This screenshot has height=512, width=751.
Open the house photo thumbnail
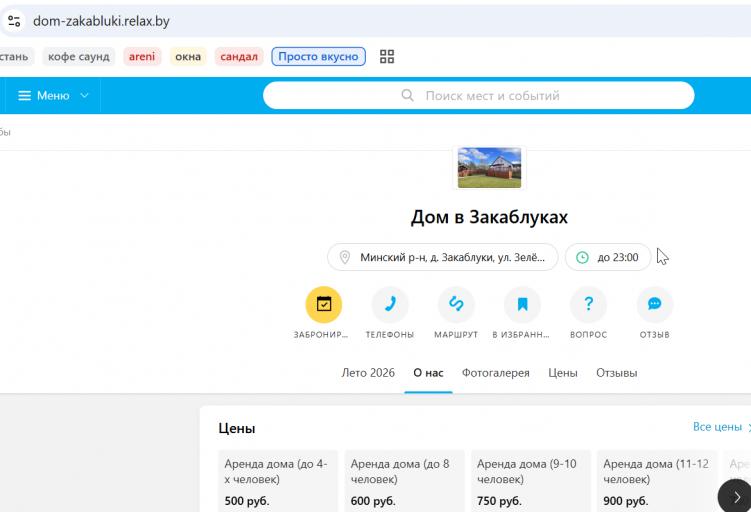tap(489, 168)
